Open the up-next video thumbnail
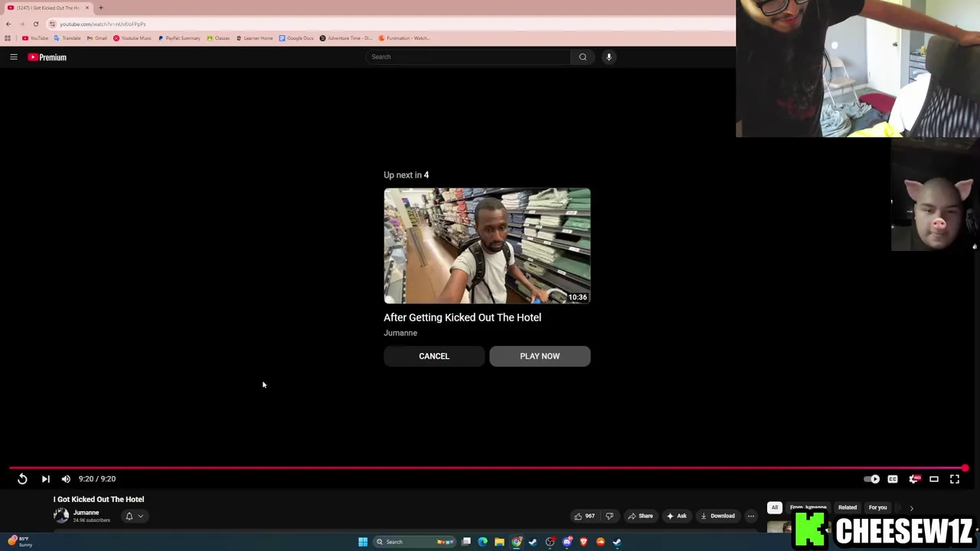 [487, 246]
